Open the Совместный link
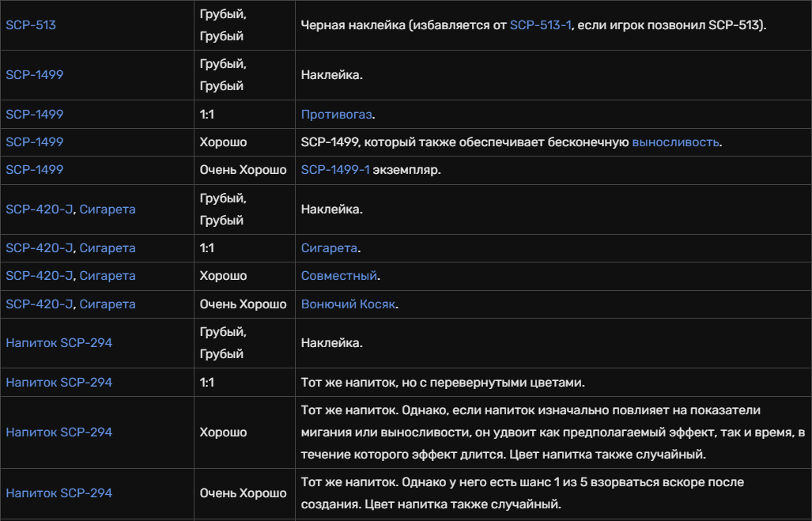 pyautogui.click(x=338, y=275)
